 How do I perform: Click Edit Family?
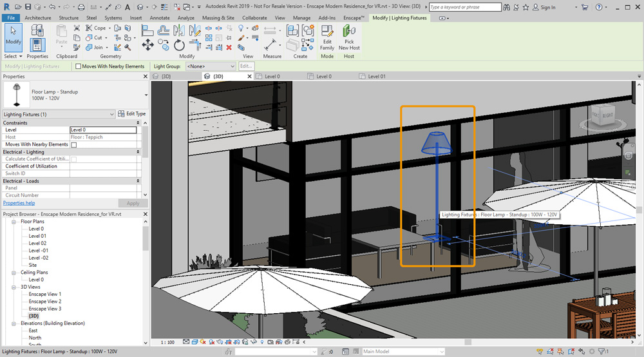click(x=327, y=37)
